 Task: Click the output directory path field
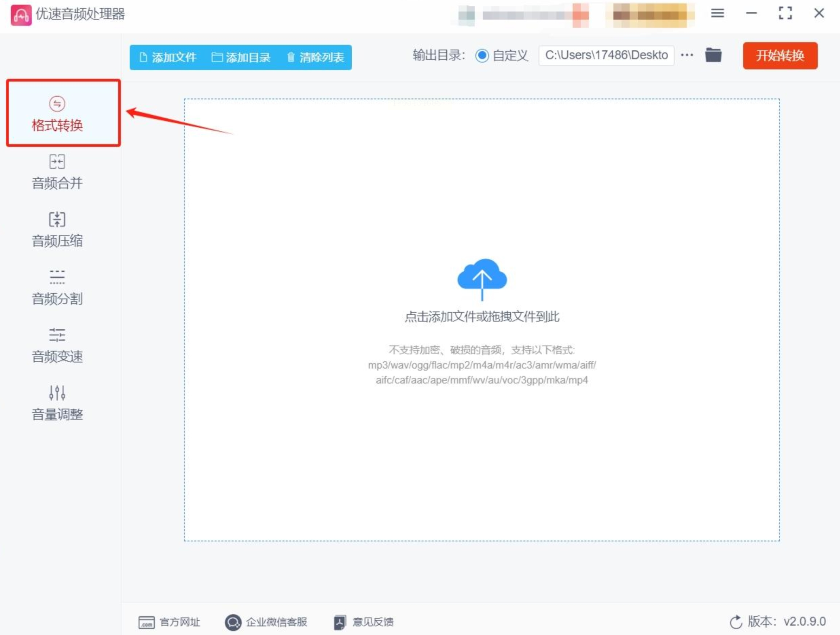tap(606, 56)
